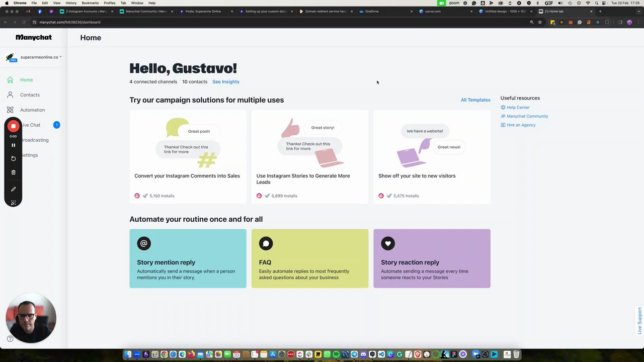Open the Apple menu
Image resolution: width=644 pixels, height=362 pixels.
[x=7, y=3]
